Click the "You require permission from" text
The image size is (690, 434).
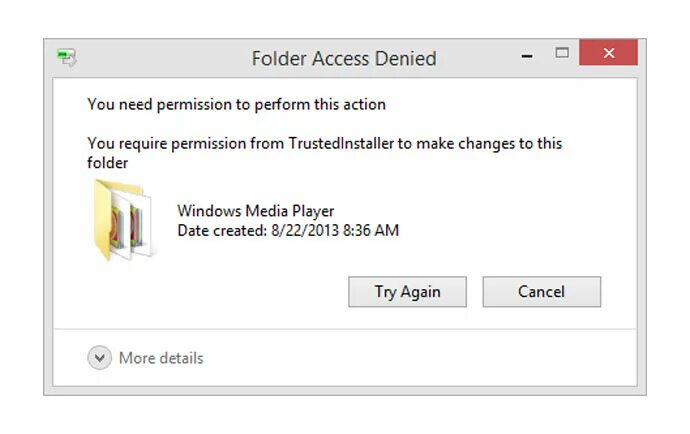pos(185,143)
